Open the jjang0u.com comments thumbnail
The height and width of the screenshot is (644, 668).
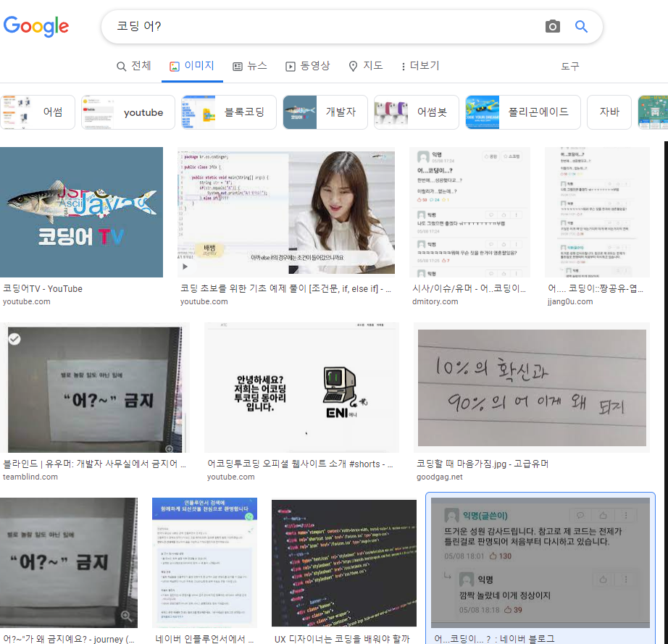(597, 212)
